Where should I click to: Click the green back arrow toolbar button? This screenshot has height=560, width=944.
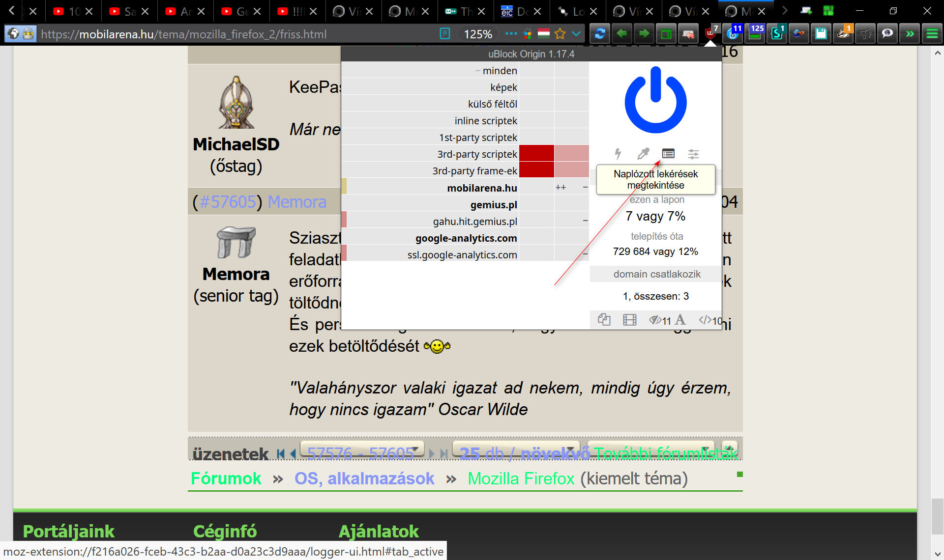(x=622, y=34)
